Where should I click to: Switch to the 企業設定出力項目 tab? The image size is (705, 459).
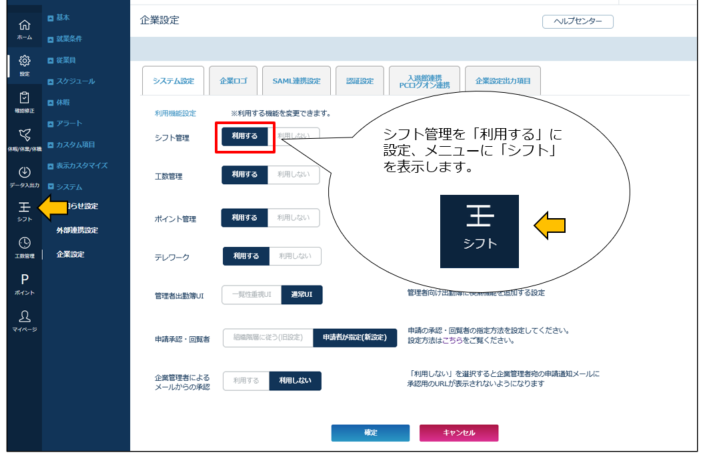[x=503, y=81]
